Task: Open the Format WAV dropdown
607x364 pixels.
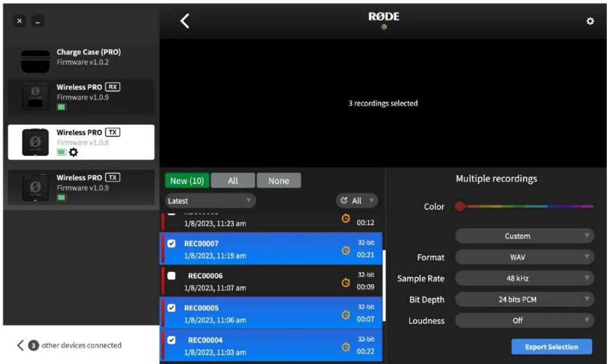Action: (524, 257)
